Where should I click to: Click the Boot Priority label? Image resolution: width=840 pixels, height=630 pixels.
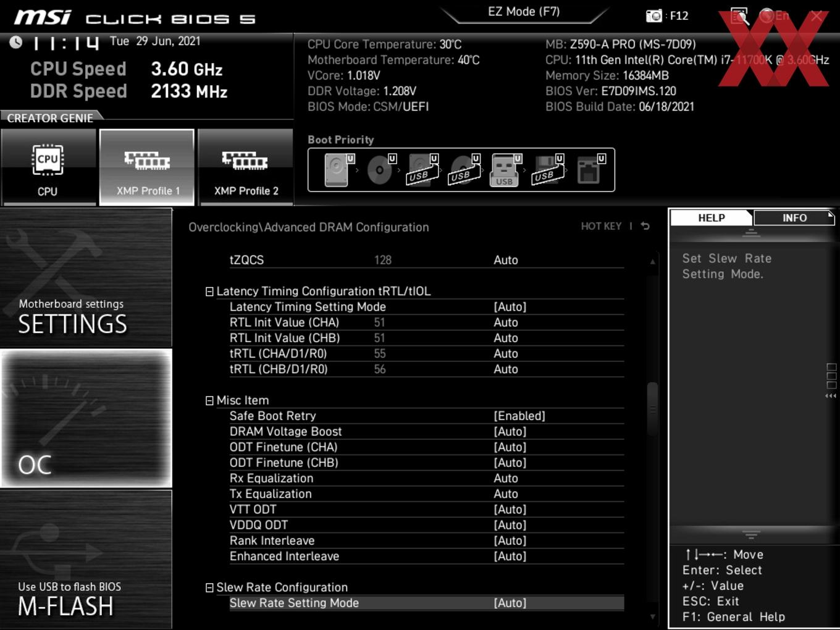click(341, 140)
